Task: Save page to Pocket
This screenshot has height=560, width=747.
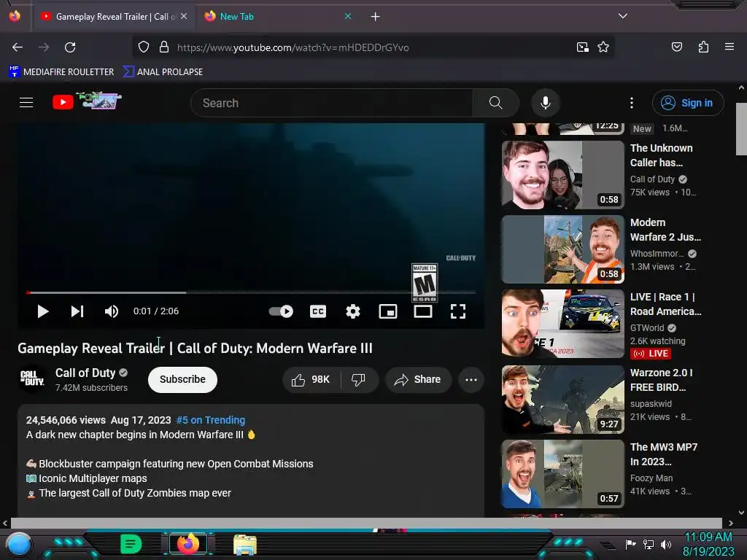Action: click(x=676, y=47)
